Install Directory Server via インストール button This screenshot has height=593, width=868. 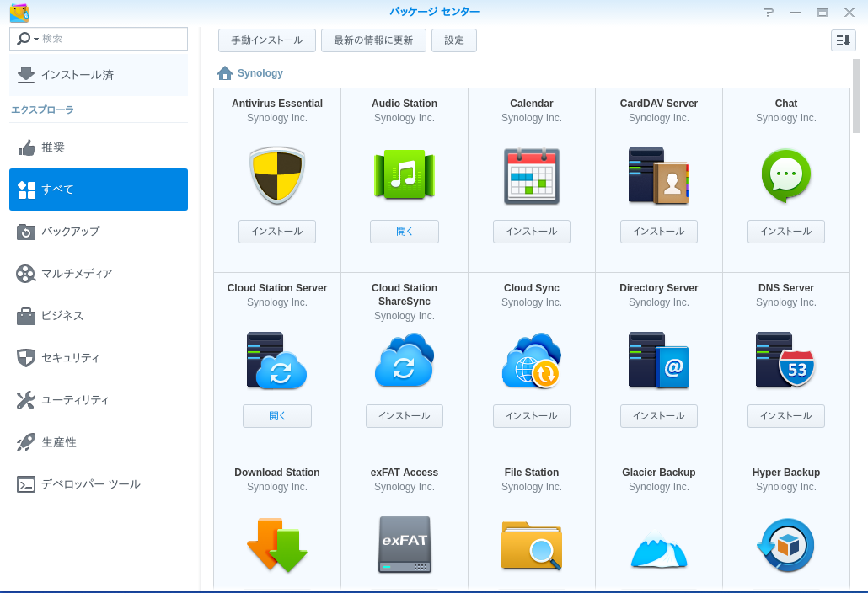[x=659, y=416]
